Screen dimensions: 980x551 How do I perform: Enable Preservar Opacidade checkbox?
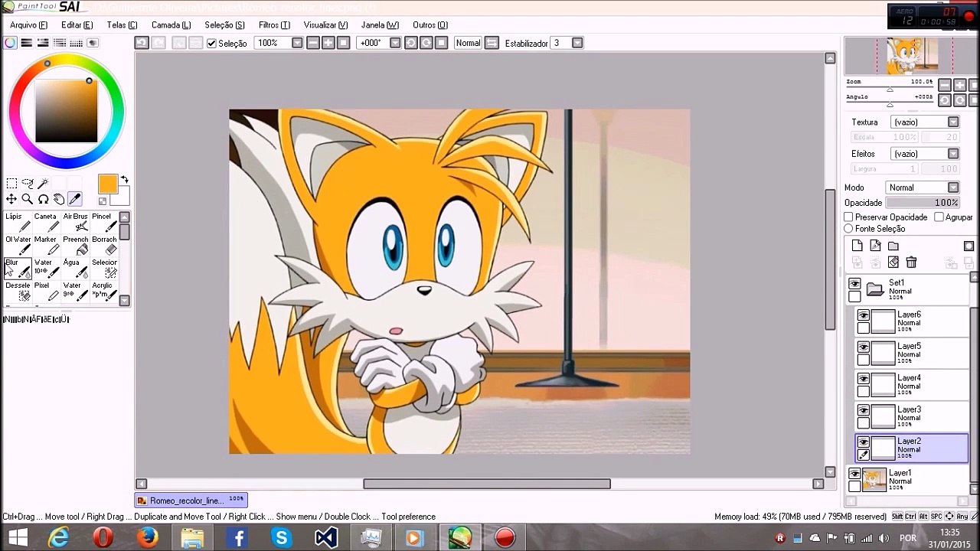[848, 217]
